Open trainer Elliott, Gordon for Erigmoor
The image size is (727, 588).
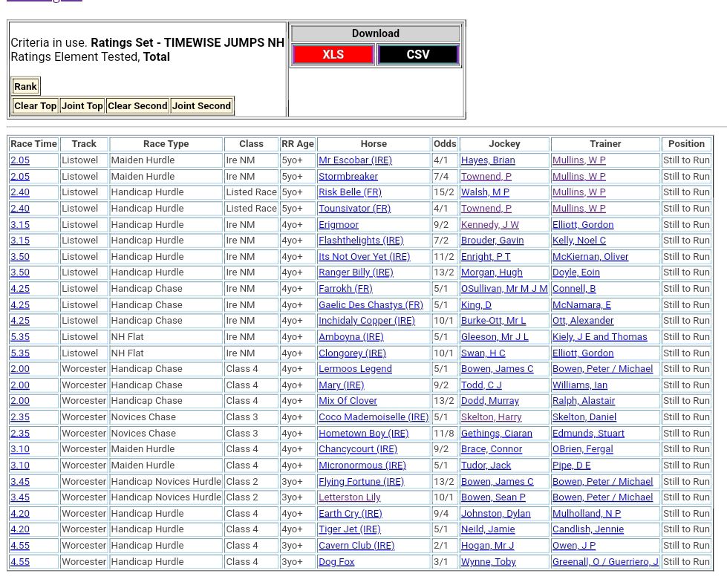(x=582, y=225)
